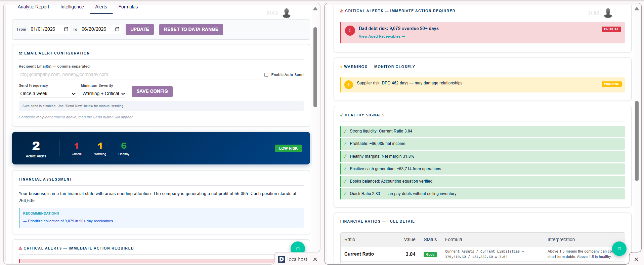This screenshot has height=265, width=644.
Task: Click checkmark on Healthy margins row
Action: coord(345,156)
